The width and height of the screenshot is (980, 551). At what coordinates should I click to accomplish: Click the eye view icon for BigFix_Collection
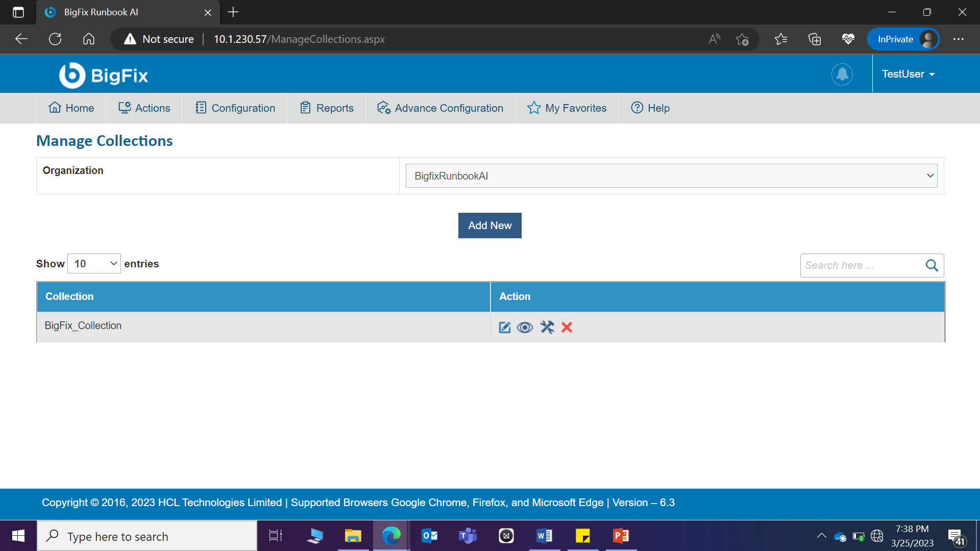(x=525, y=328)
